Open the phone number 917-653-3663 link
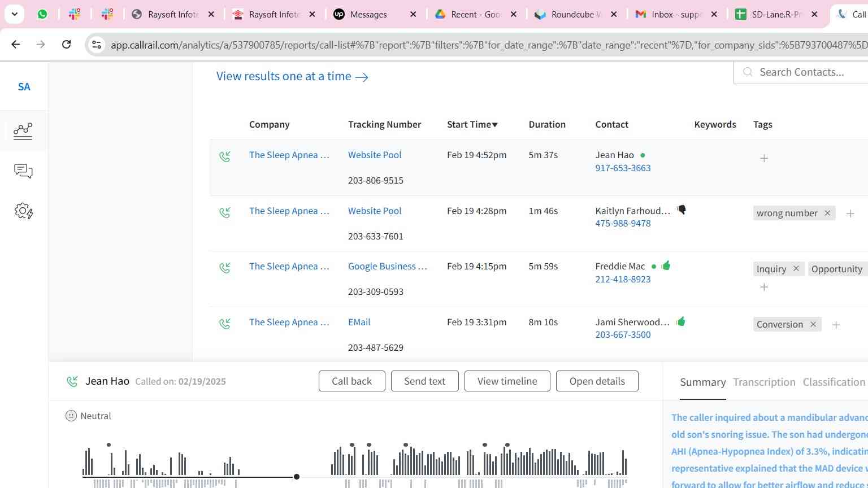868x488 pixels. pyautogui.click(x=623, y=168)
